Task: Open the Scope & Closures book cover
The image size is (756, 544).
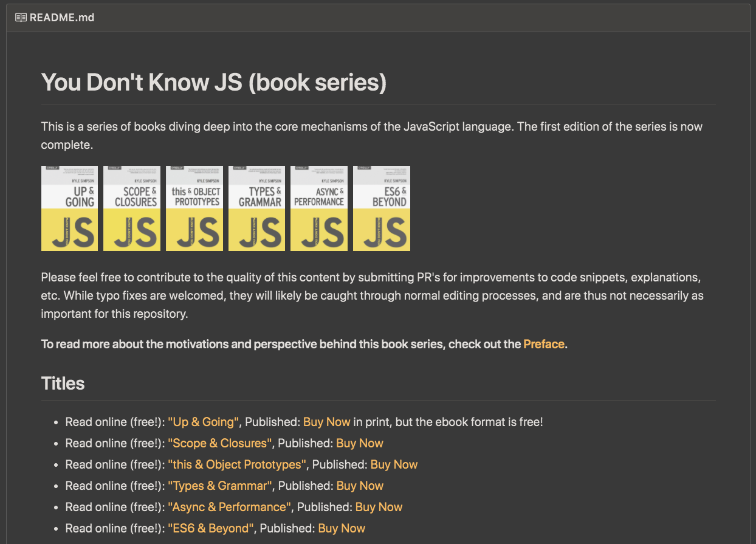Action: 132,208
